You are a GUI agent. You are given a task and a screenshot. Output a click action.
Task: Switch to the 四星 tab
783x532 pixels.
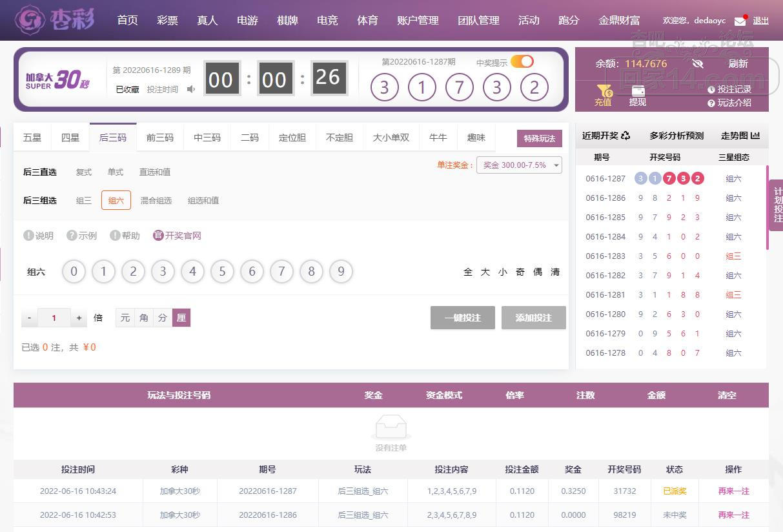click(70, 138)
